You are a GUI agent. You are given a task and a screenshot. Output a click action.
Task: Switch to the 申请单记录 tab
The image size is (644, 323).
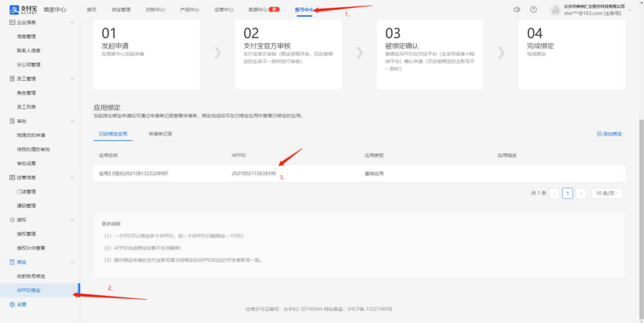coord(160,134)
